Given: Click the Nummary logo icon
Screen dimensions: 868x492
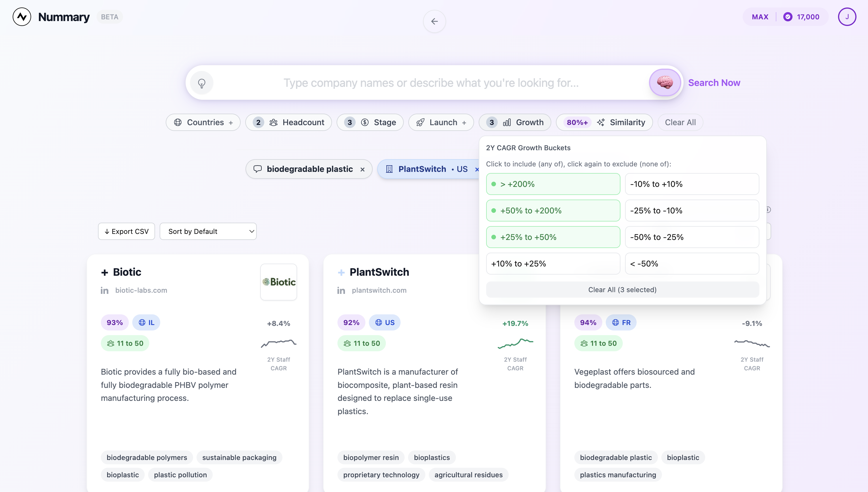Looking at the screenshot, I should point(22,16).
